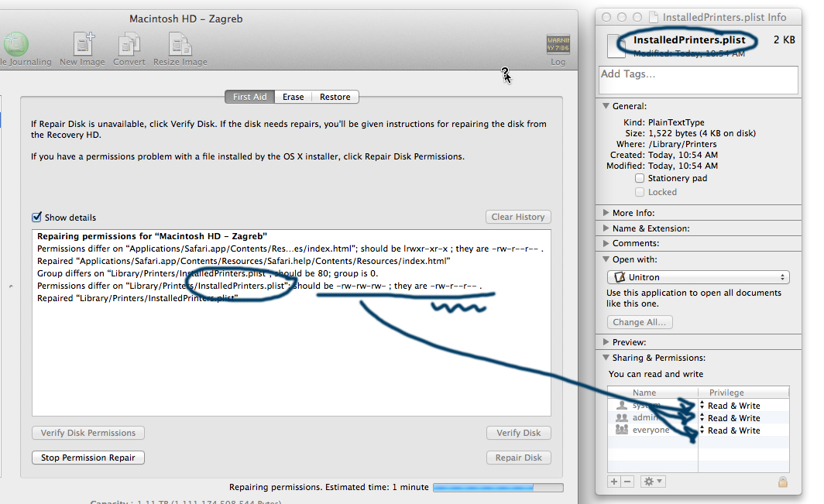Viewport: 824px width, 504px height.
Task: Collapse the General section
Action: tap(606, 105)
